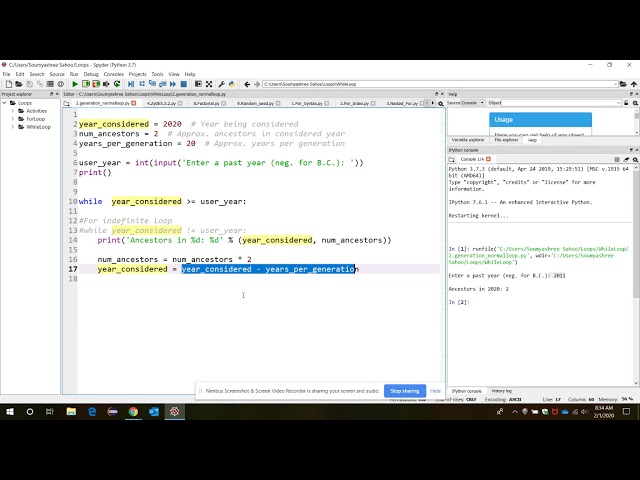Open Windows Start menu

[9, 412]
